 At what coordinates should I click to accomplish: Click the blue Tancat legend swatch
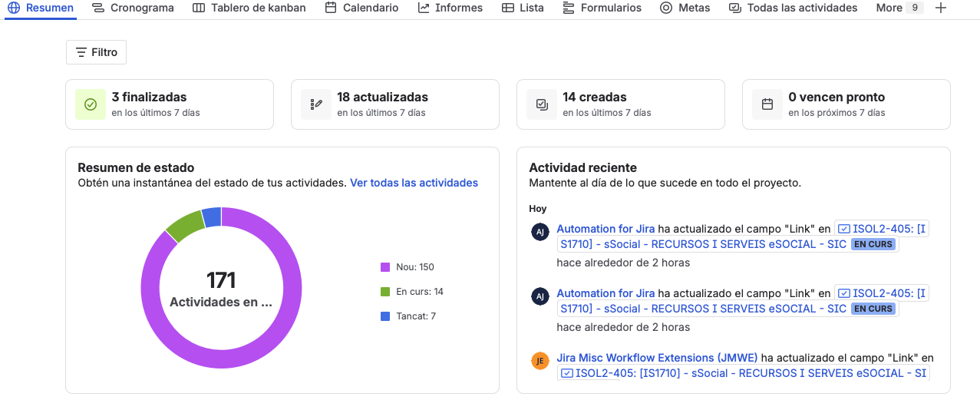385,316
